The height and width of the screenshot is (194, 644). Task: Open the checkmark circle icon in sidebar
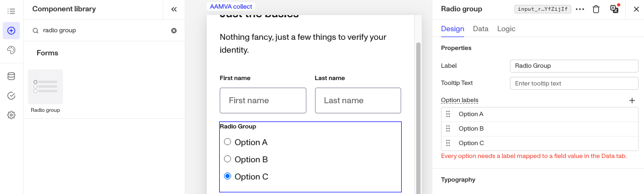tap(11, 96)
